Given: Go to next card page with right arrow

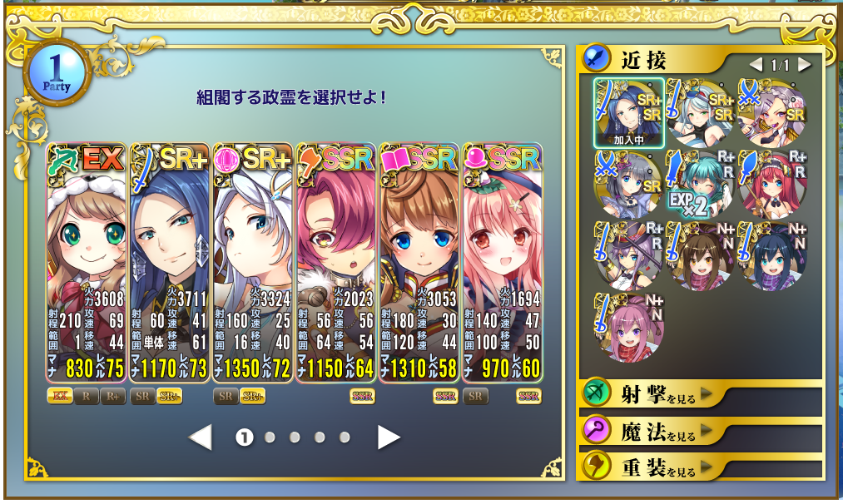Looking at the screenshot, I should 388,437.
